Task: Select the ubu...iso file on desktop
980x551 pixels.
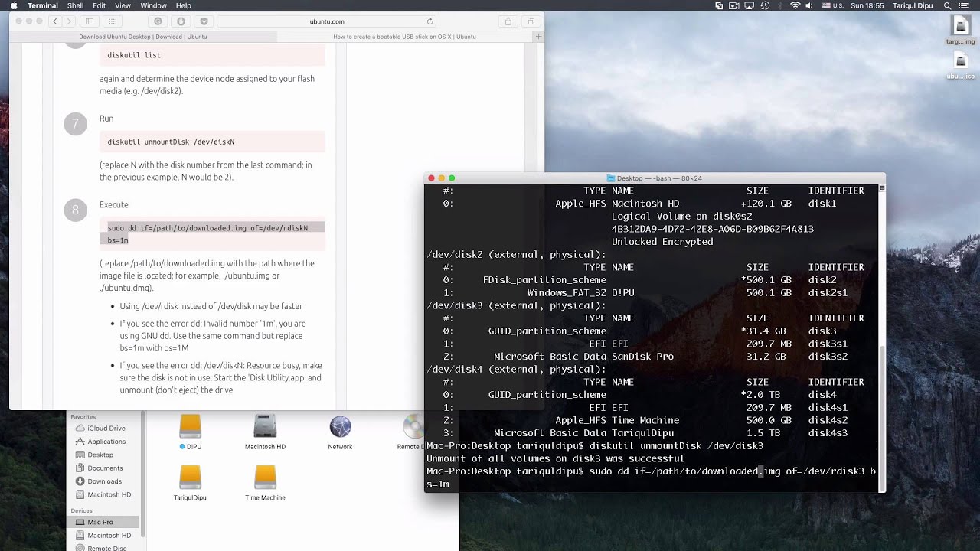Action: (960, 65)
